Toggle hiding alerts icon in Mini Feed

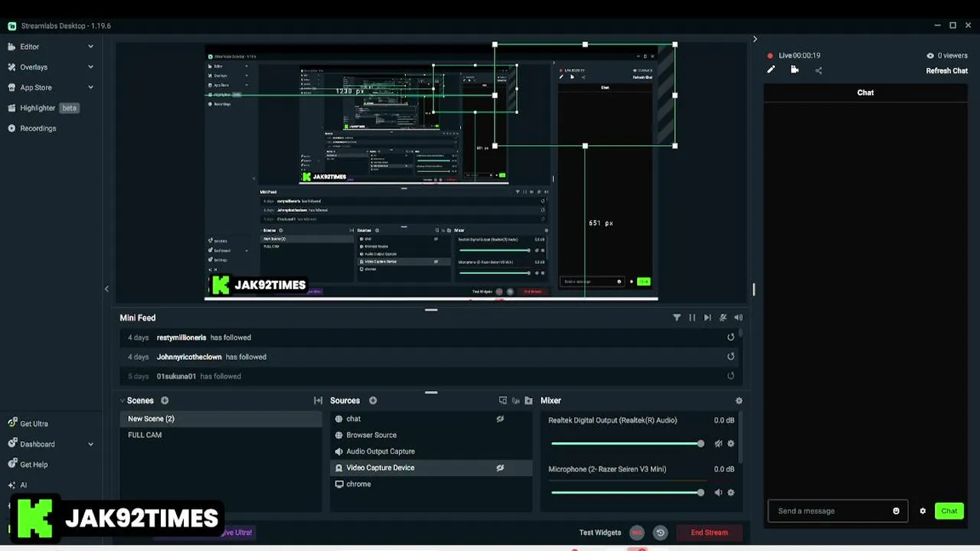[723, 318]
